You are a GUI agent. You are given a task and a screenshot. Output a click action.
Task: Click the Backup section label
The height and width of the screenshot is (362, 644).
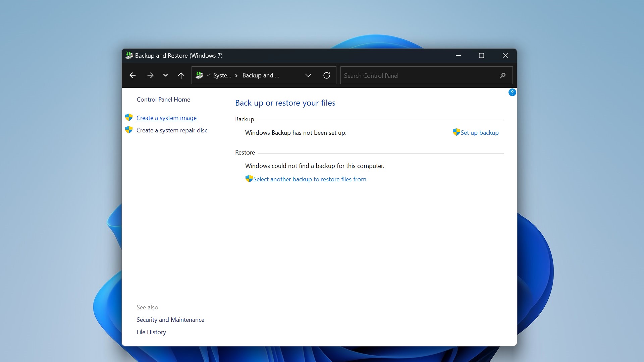pos(245,119)
